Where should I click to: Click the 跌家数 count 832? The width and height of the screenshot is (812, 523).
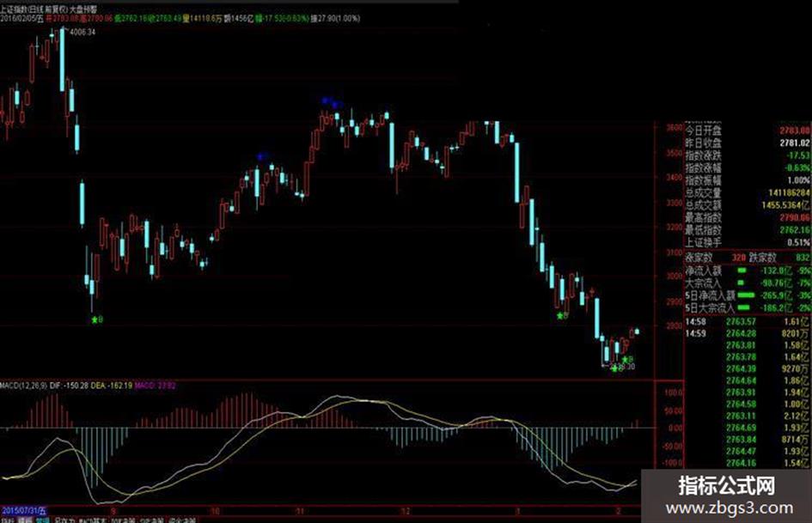click(x=803, y=258)
